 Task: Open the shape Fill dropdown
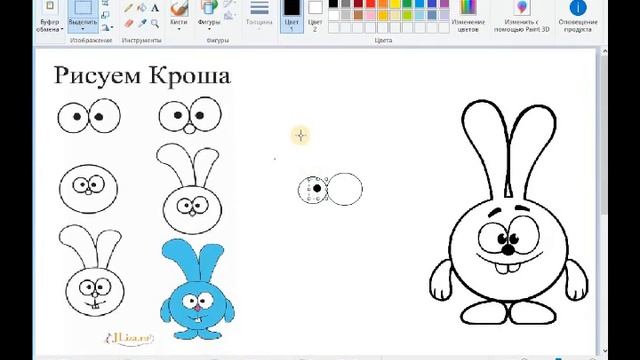230,16
